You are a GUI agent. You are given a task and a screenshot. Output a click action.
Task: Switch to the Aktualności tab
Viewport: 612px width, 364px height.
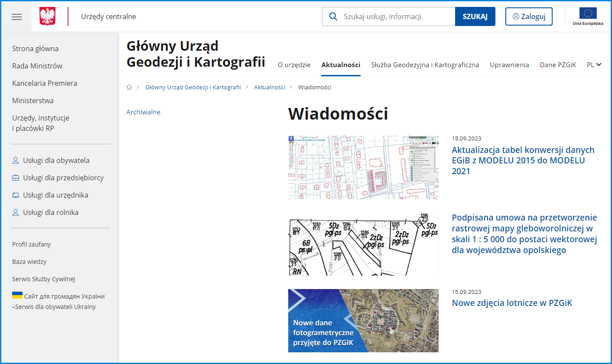341,65
